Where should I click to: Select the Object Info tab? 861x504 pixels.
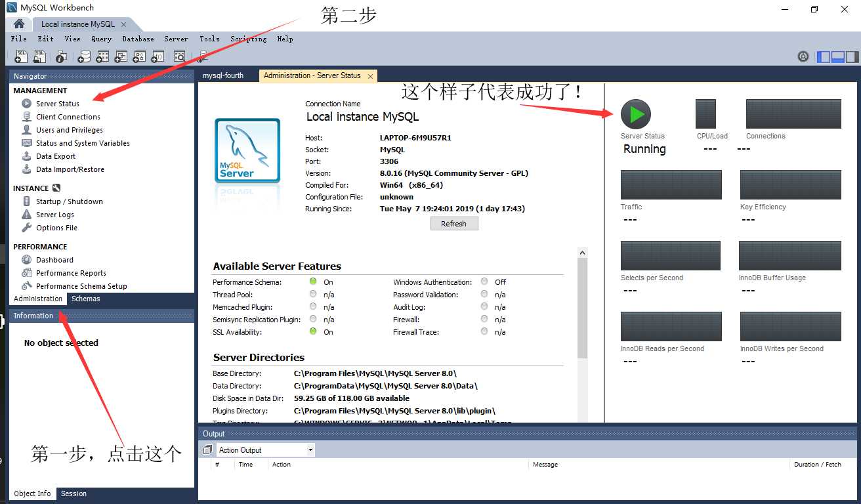[32, 493]
